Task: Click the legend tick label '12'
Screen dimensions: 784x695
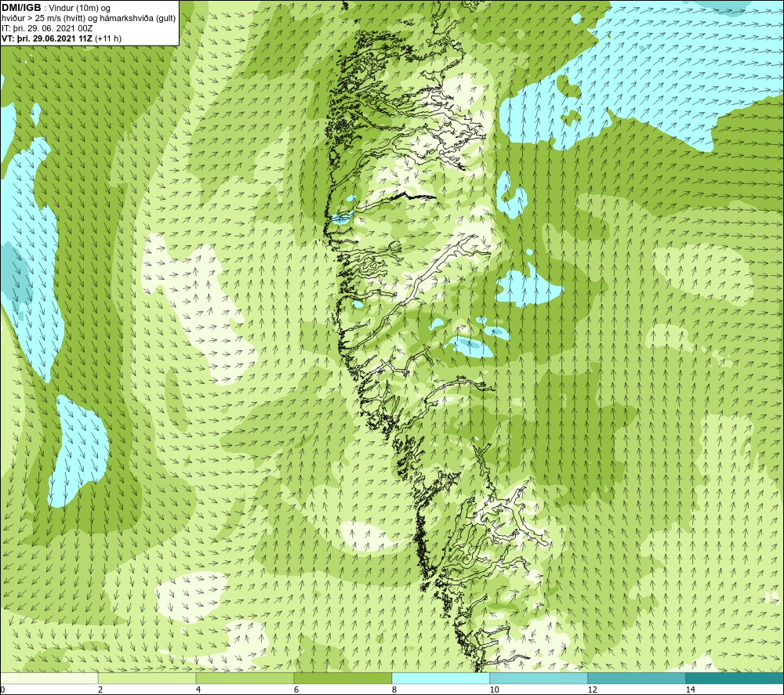Action: [593, 690]
